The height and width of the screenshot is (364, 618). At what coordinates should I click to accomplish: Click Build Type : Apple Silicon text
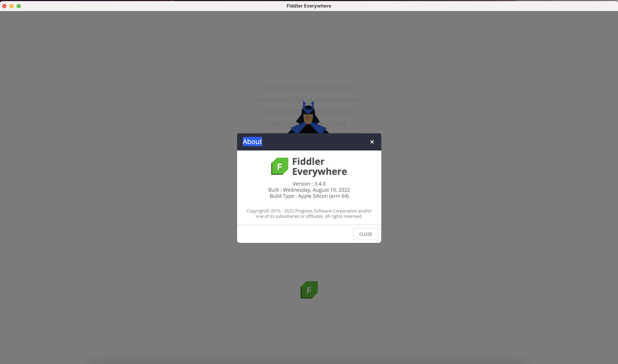click(309, 196)
